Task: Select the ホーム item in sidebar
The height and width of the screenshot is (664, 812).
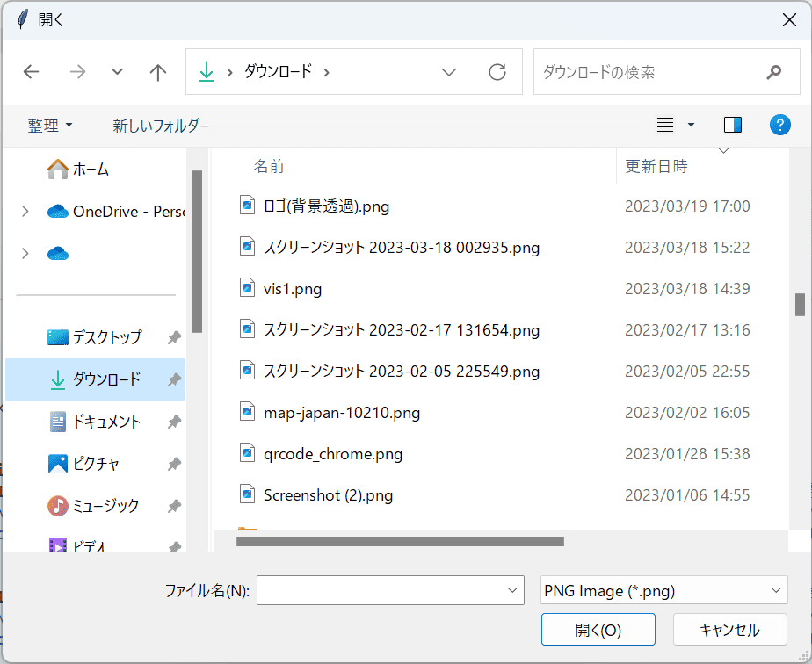Action: point(91,169)
